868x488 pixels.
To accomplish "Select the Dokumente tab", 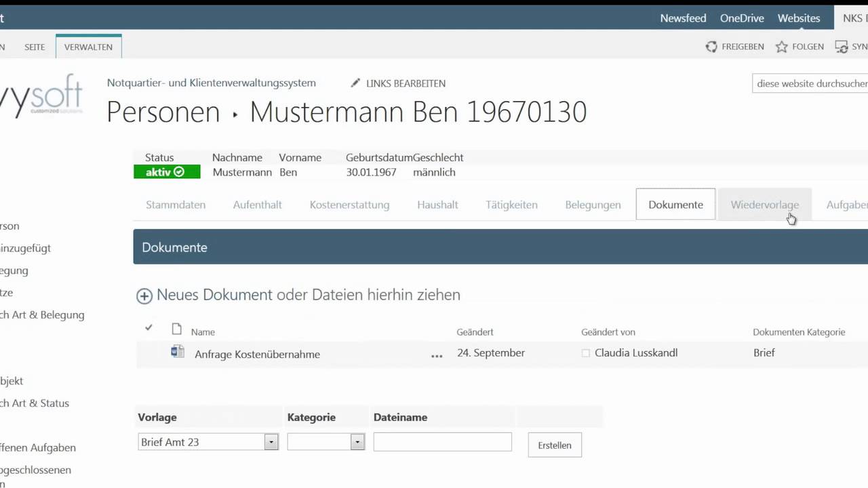I will coord(675,205).
